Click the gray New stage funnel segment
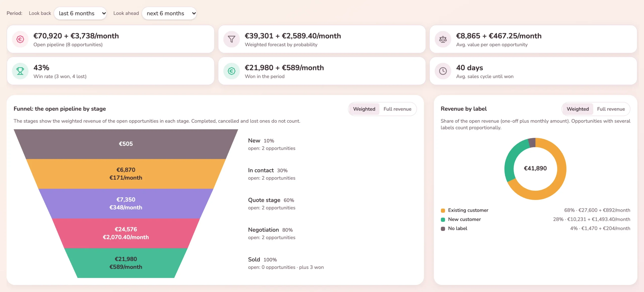The width and height of the screenshot is (644, 292). coord(126,144)
